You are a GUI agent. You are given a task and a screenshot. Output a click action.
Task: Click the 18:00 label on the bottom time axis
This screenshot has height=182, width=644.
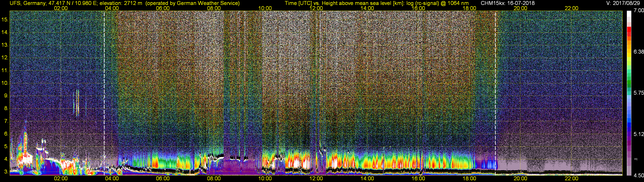click(469, 179)
